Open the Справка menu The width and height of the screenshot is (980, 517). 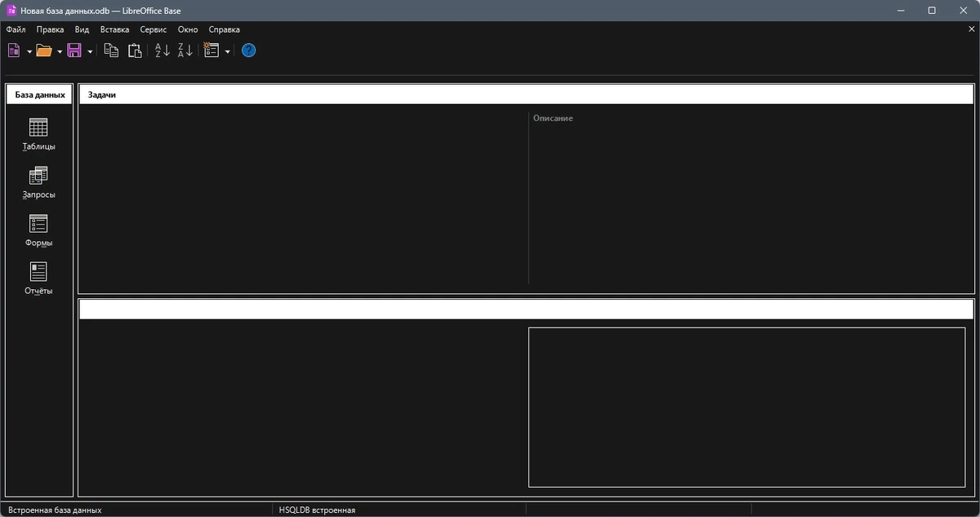225,29
